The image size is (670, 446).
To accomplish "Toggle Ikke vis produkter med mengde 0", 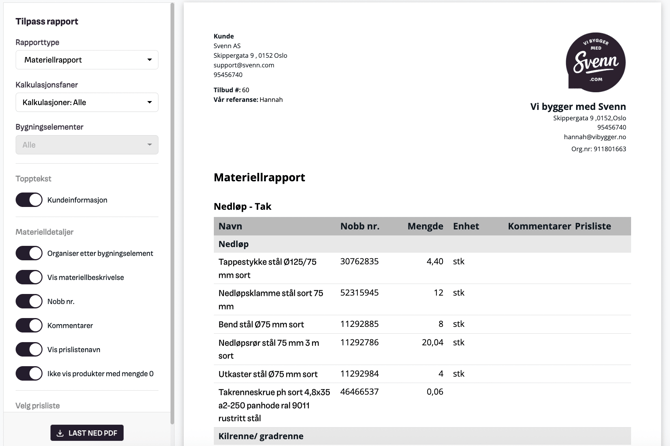I will pyautogui.click(x=29, y=373).
